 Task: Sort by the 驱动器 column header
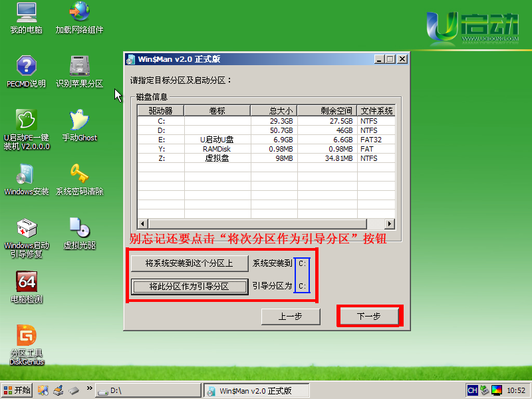pyautogui.click(x=161, y=110)
